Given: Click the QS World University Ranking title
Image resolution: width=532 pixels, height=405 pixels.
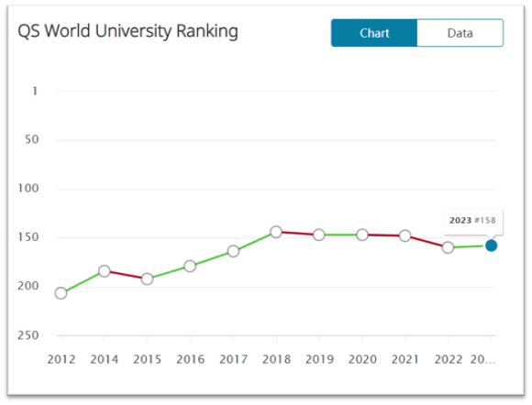Looking at the screenshot, I should pyautogui.click(x=127, y=31).
